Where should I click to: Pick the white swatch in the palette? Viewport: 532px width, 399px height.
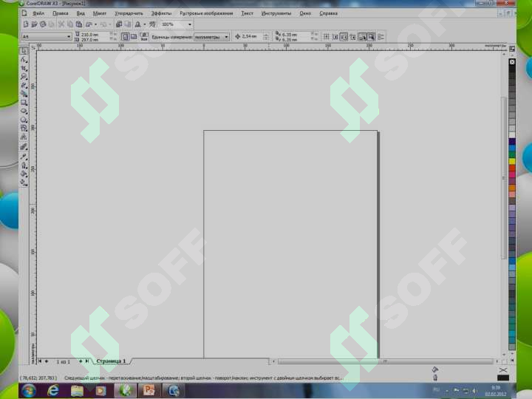[x=512, y=135]
